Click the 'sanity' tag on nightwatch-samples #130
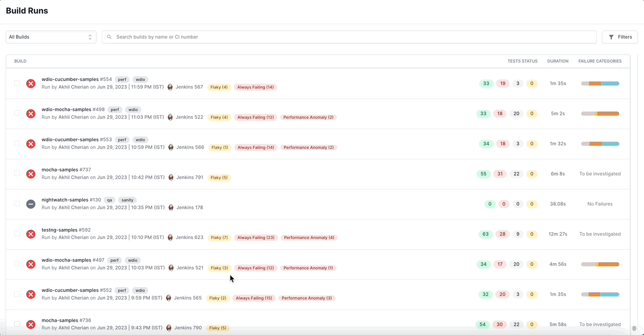644x335 pixels. point(128,200)
